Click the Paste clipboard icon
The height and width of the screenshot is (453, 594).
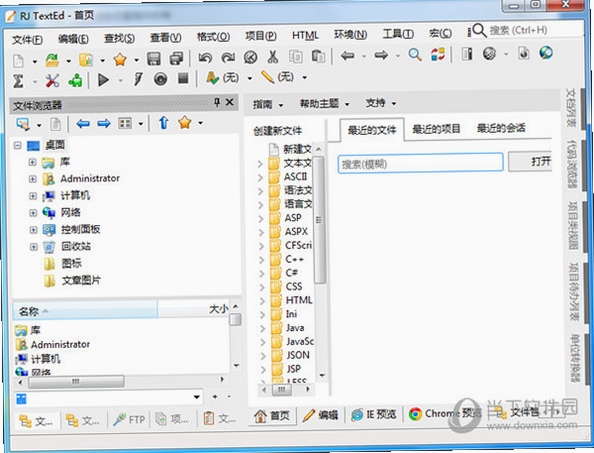click(x=318, y=56)
